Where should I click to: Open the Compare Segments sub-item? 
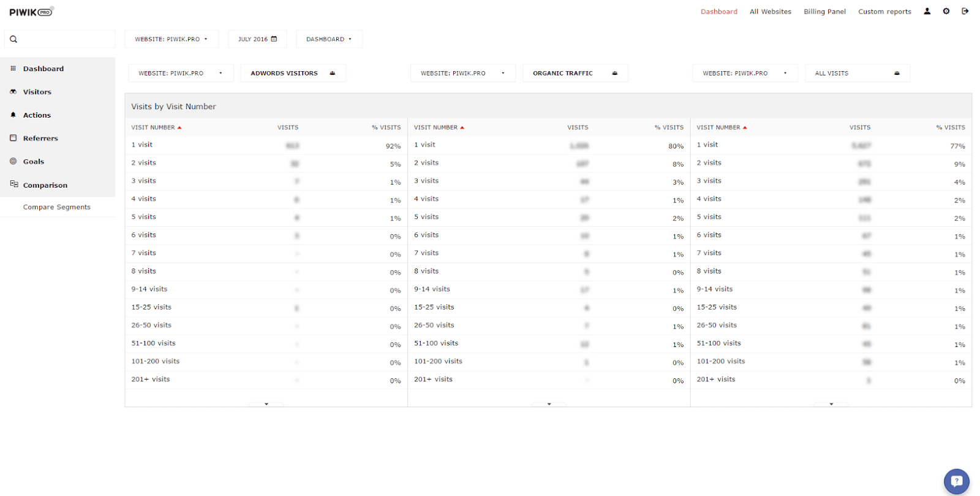tap(57, 207)
